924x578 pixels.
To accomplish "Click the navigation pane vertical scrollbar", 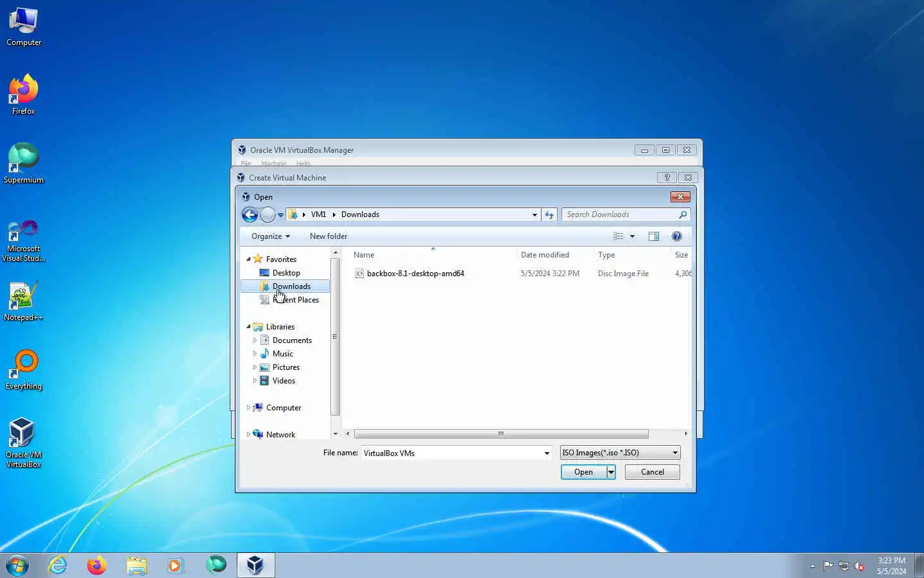I will click(335, 337).
